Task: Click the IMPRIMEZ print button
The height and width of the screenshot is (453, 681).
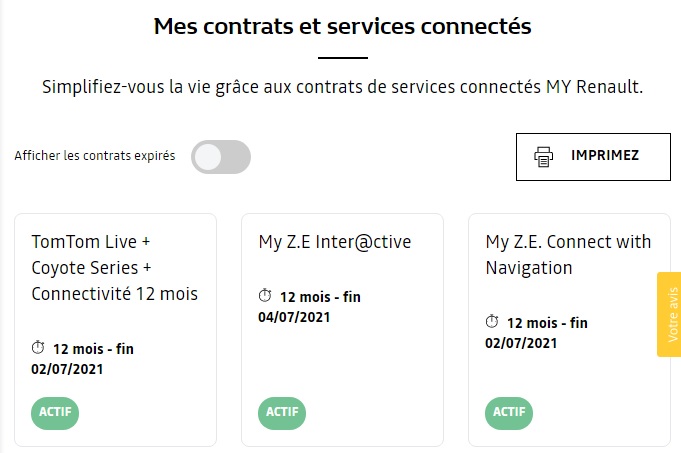Action: pyautogui.click(x=593, y=157)
